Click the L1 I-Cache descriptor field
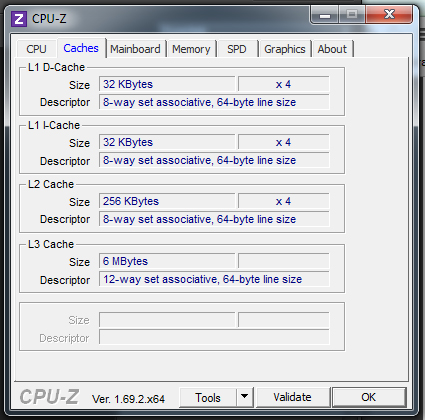Screen dimensions: 425x420 point(214,160)
